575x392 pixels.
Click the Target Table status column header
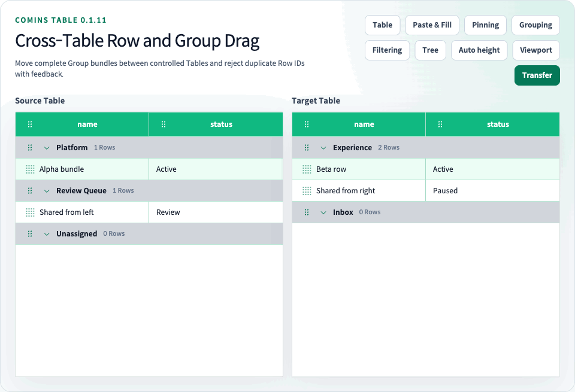493,124
